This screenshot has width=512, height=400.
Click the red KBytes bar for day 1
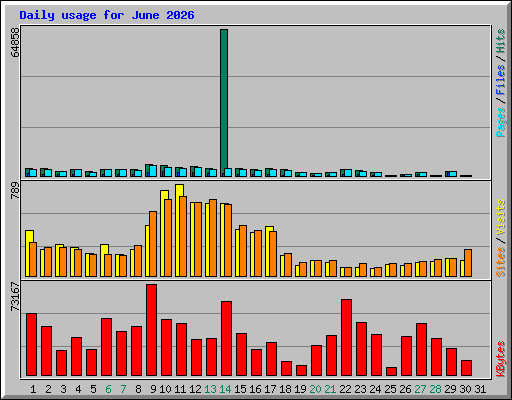pos(31,344)
